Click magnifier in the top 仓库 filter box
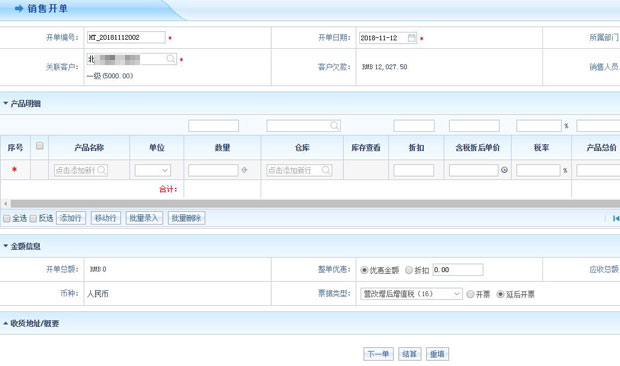 334,126
